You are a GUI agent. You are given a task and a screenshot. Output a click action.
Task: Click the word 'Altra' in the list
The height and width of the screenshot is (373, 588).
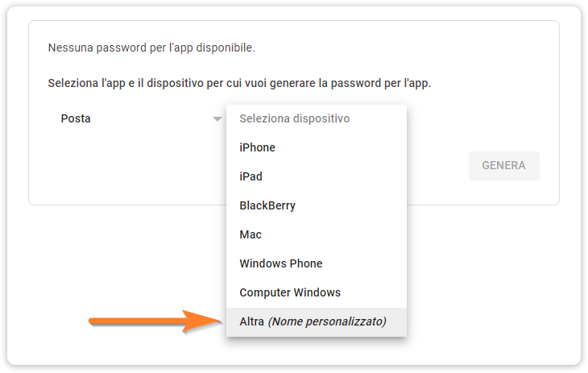pyautogui.click(x=251, y=321)
